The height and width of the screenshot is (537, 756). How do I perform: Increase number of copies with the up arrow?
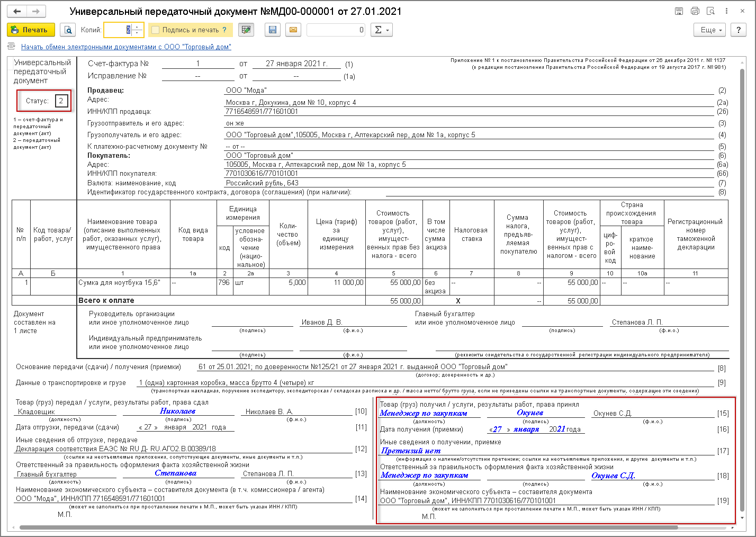click(x=137, y=26)
